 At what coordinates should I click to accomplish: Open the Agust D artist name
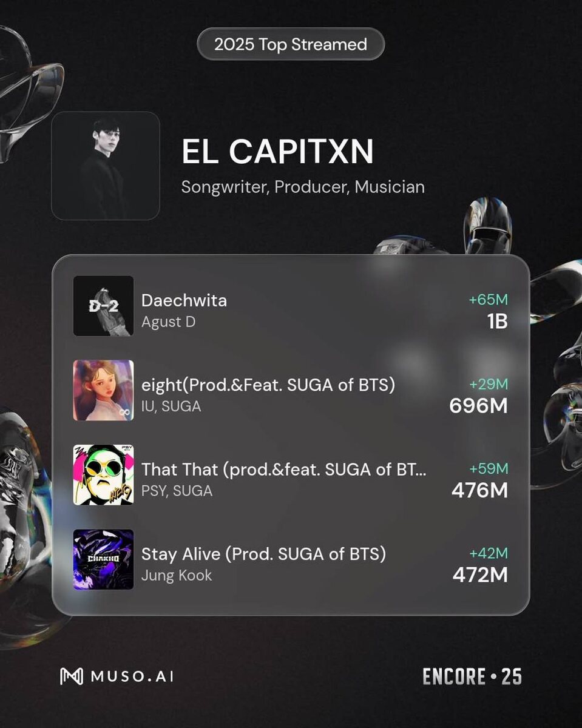pos(169,322)
